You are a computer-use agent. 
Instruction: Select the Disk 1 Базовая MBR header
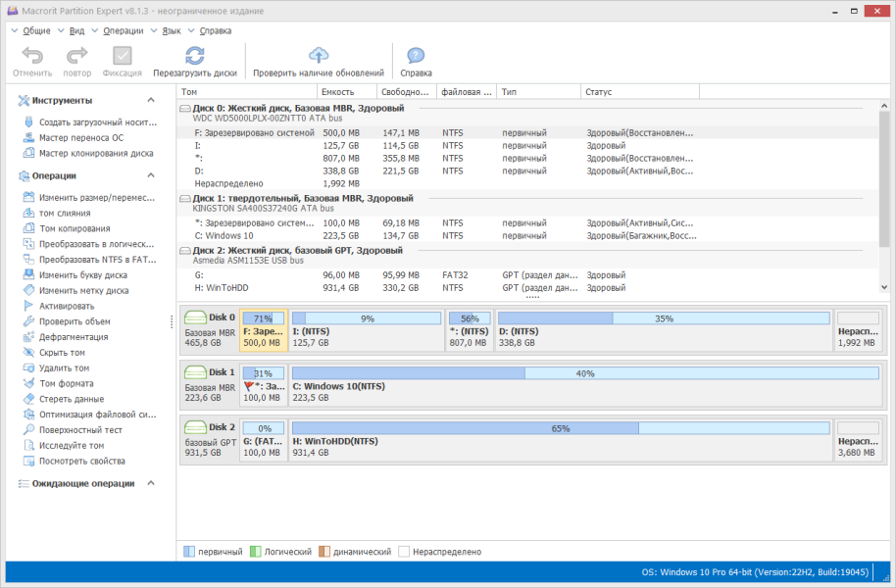[x=210, y=384]
